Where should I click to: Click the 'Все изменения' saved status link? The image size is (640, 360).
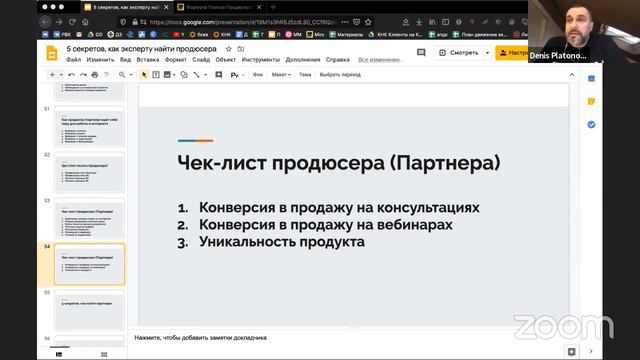pos(380,60)
